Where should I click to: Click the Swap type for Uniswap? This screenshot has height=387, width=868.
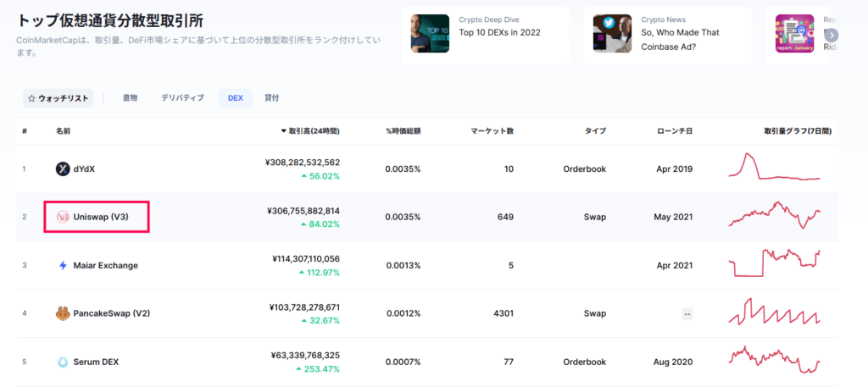click(x=594, y=218)
